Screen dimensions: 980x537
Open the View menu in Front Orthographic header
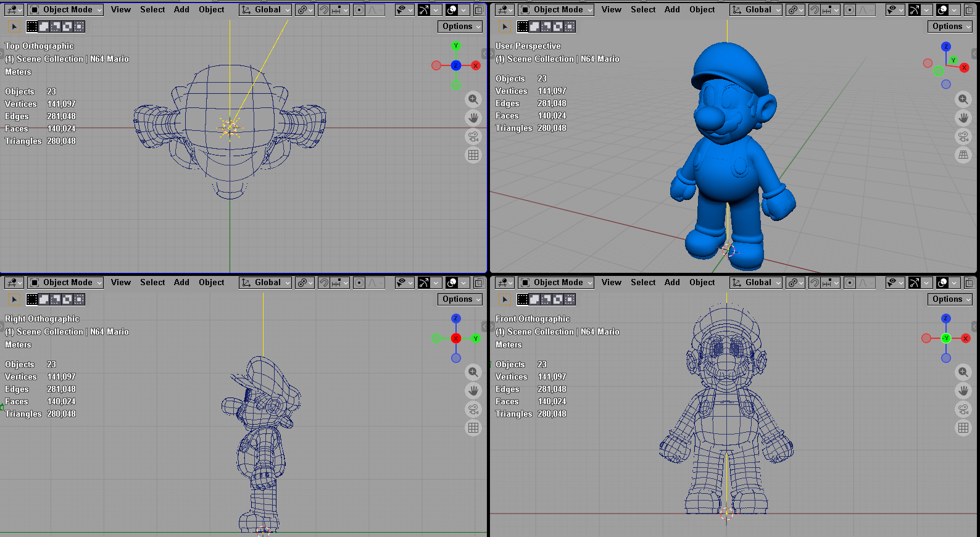pos(611,283)
